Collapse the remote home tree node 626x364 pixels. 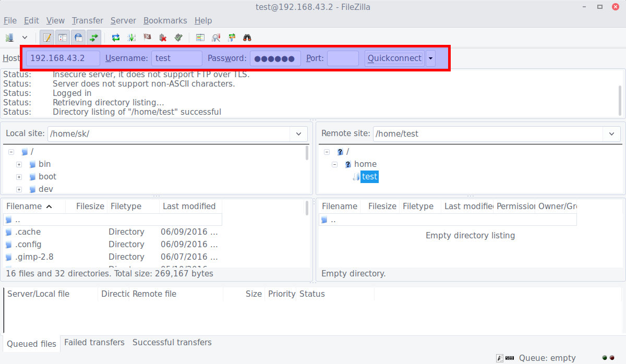[x=335, y=164]
